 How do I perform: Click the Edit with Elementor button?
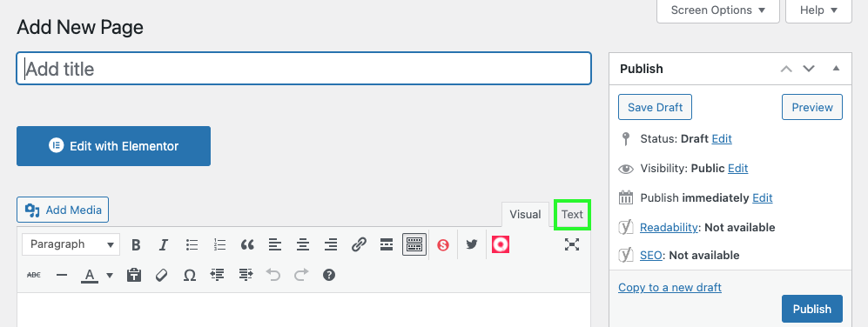(x=113, y=146)
